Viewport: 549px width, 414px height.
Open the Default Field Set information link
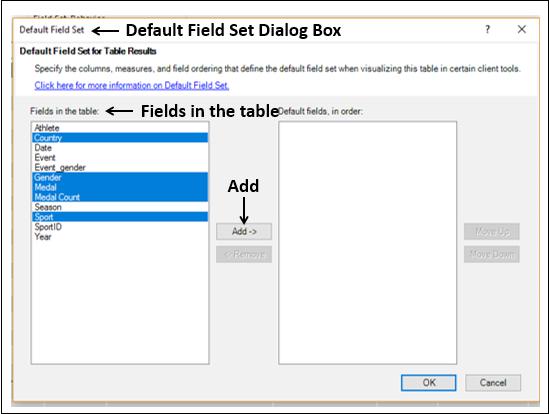pyautogui.click(x=132, y=85)
